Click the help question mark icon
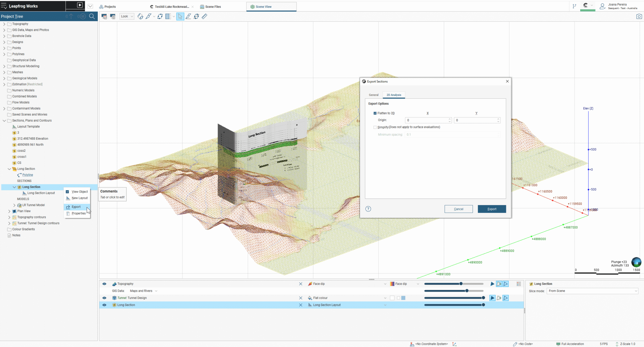Viewport: 644px width, 347px height. pyautogui.click(x=368, y=209)
